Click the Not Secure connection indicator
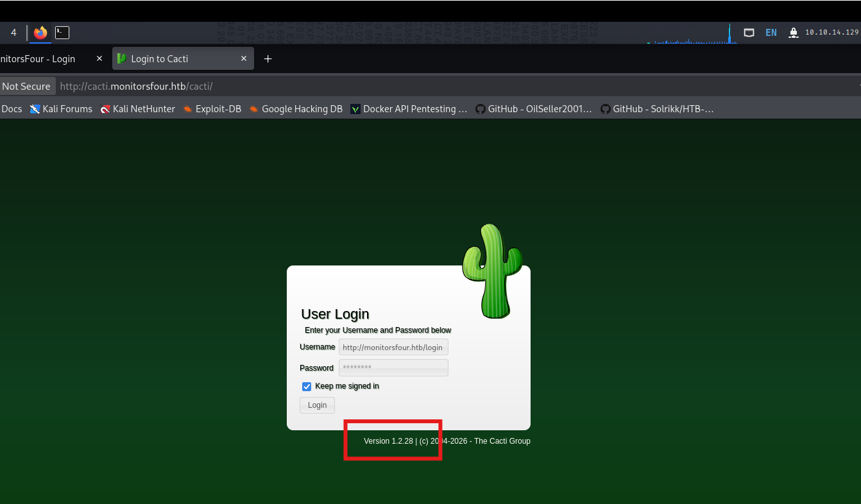 click(x=26, y=87)
